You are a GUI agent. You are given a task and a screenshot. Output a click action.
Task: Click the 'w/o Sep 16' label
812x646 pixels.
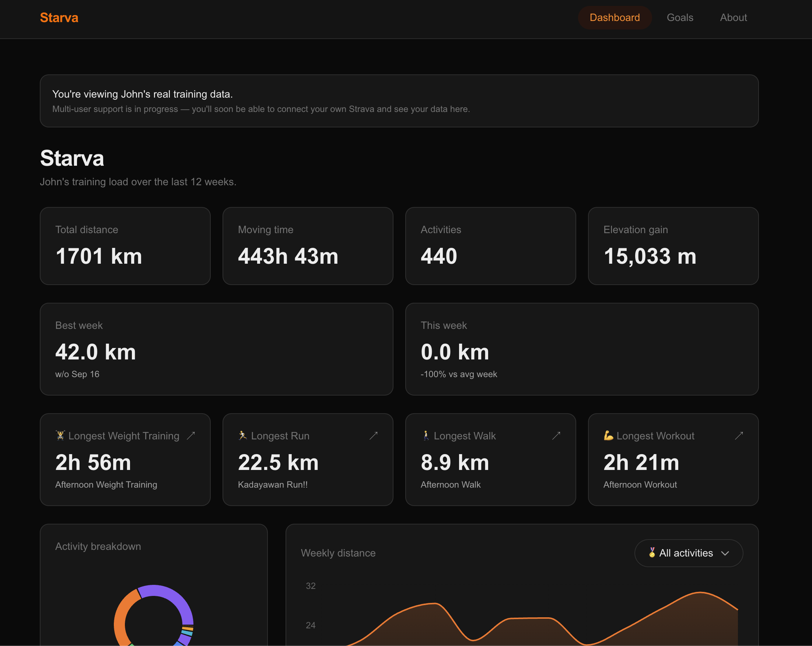[77, 374]
